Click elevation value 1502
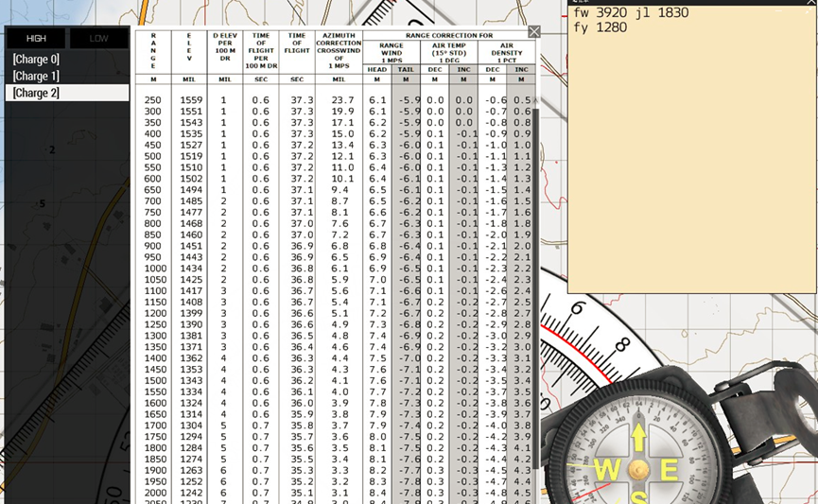 click(191, 179)
